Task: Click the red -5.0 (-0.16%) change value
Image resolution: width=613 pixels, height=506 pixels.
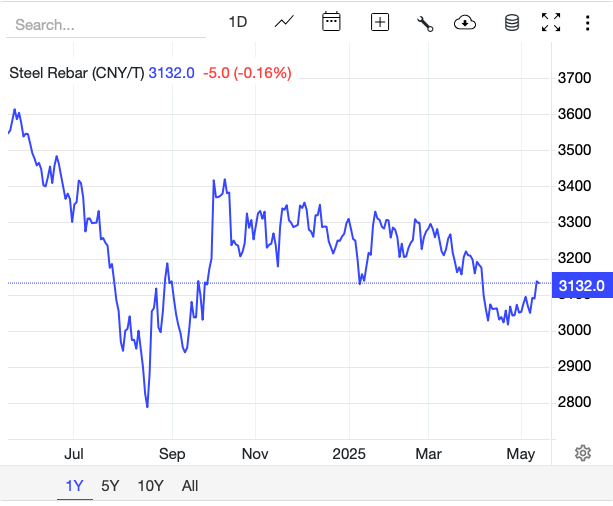Action: (246, 72)
